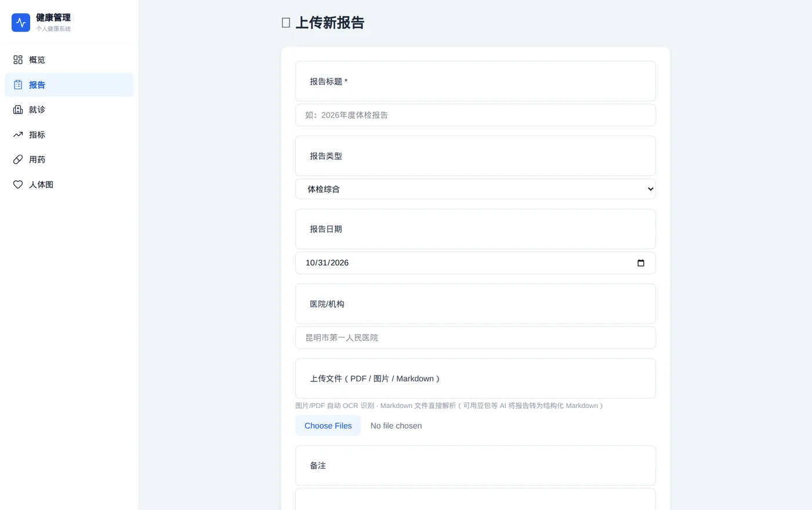Click the 个人健康系统 subtitle
812x510 pixels.
coord(53,29)
